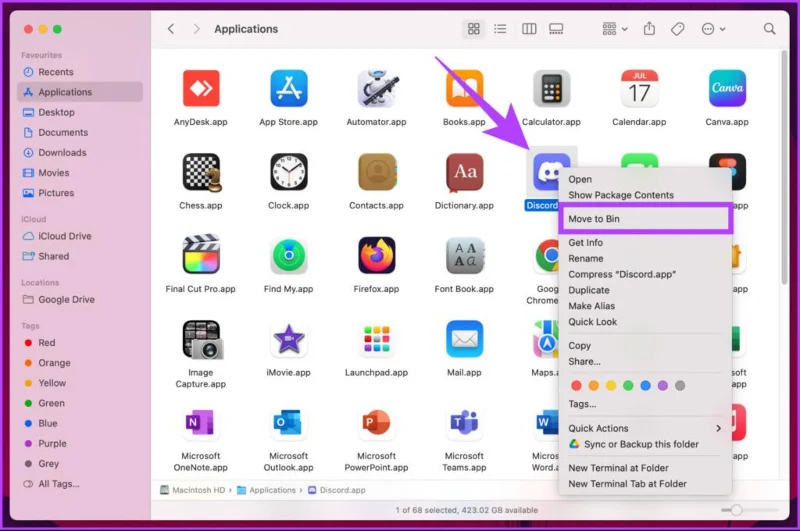
Task: Click the Clock.app icon
Action: coord(289,172)
